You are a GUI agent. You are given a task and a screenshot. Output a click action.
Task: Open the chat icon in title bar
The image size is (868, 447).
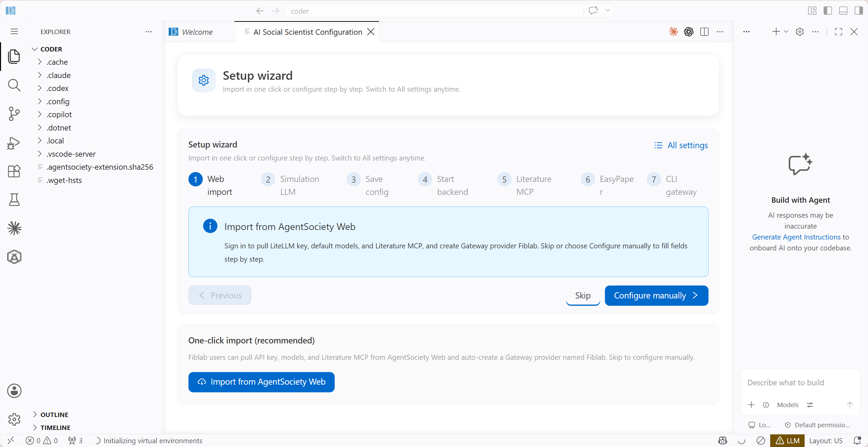pos(593,11)
